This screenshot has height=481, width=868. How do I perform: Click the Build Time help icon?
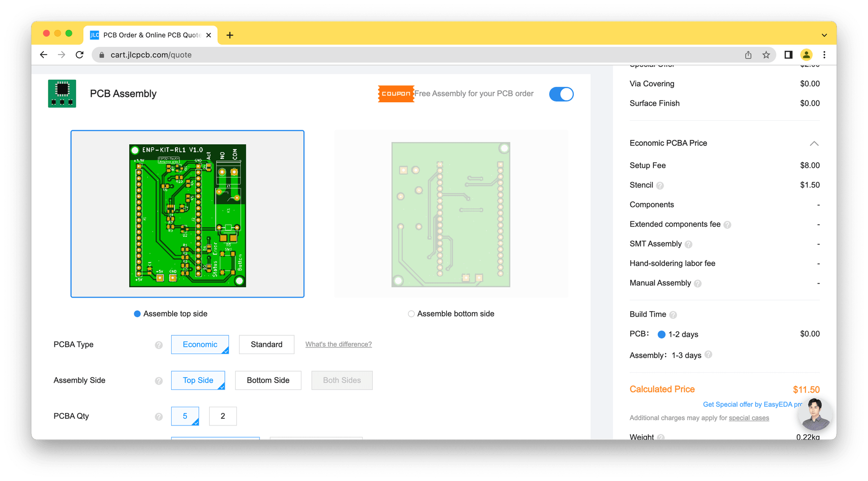click(673, 315)
